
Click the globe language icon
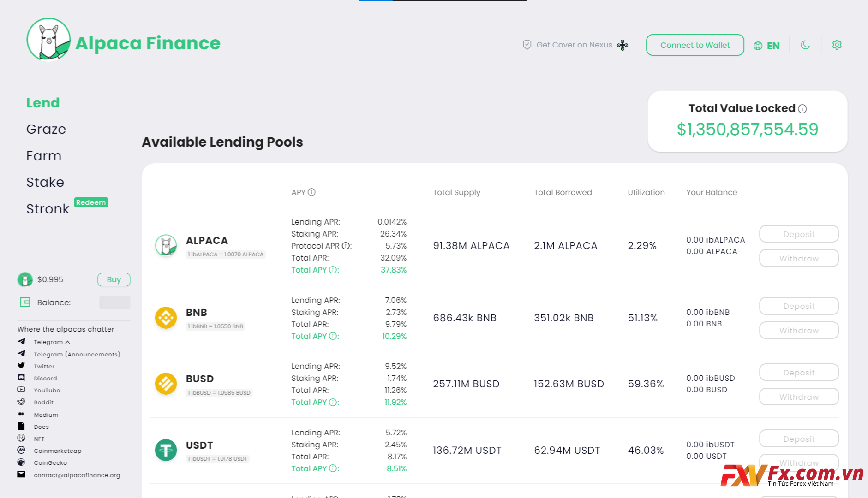pos(758,46)
